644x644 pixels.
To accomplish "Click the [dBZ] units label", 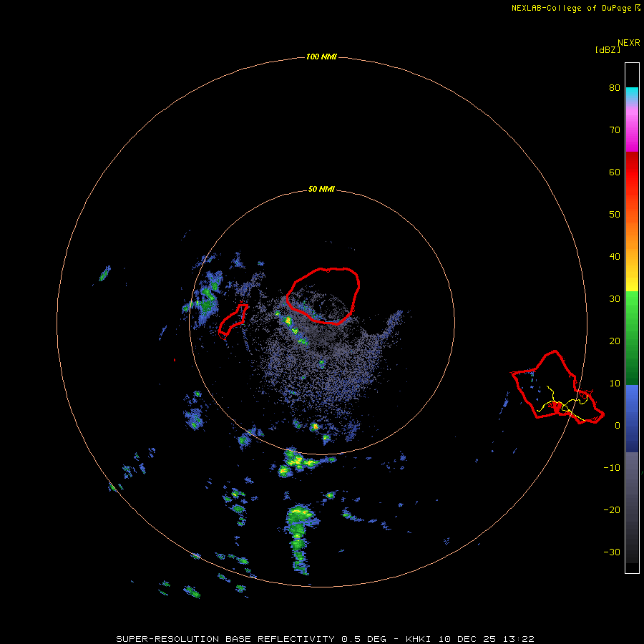I will pyautogui.click(x=608, y=49).
